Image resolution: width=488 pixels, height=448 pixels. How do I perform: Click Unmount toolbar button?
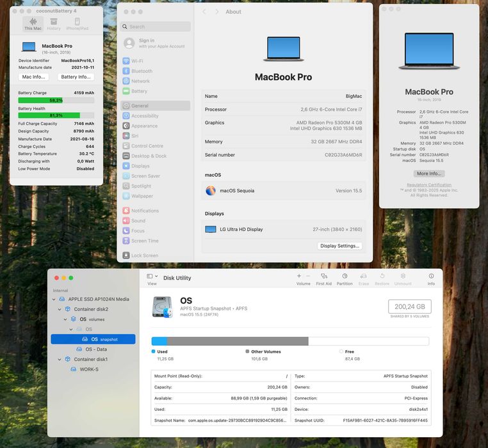tap(403, 279)
